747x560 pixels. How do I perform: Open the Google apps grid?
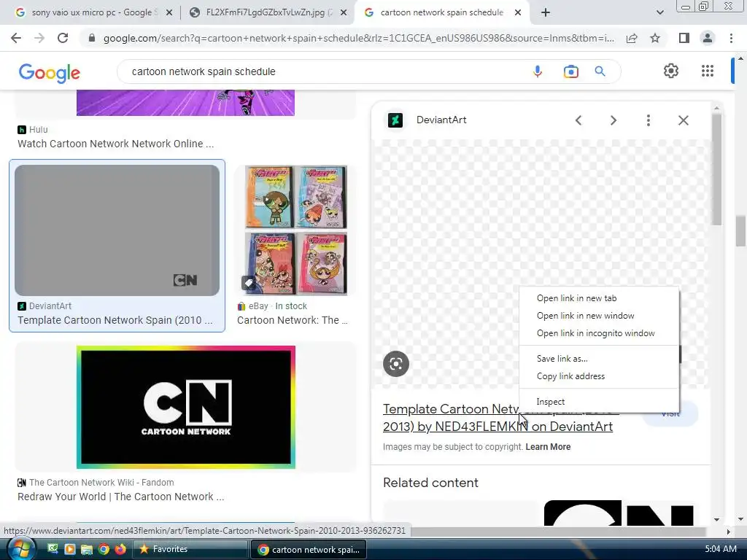click(708, 71)
